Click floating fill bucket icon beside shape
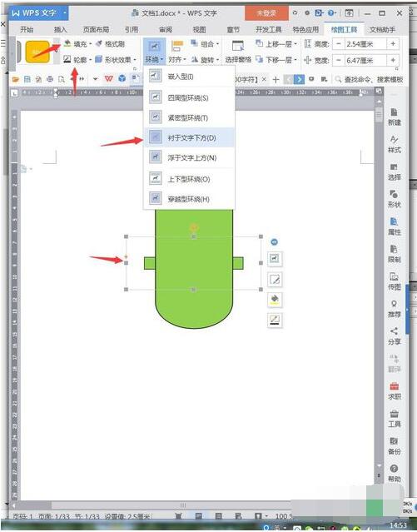Image resolution: width=417 pixels, height=532 pixels. (x=275, y=299)
